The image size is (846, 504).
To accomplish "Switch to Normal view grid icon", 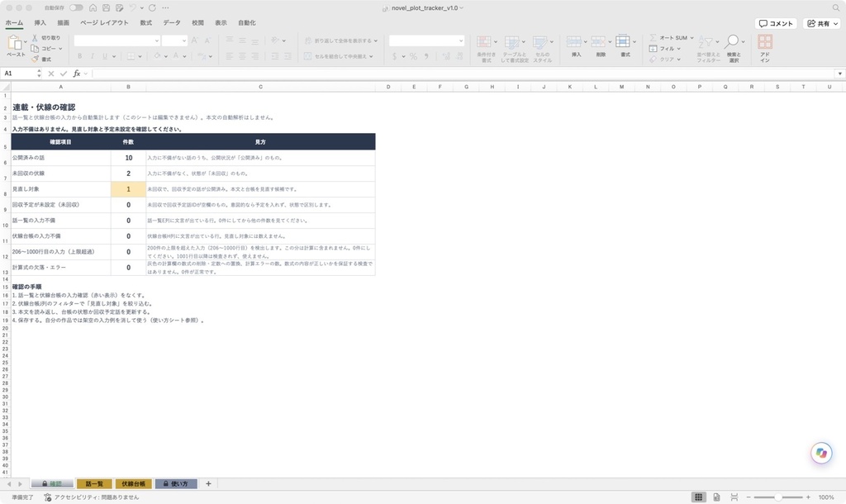I will tap(698, 497).
